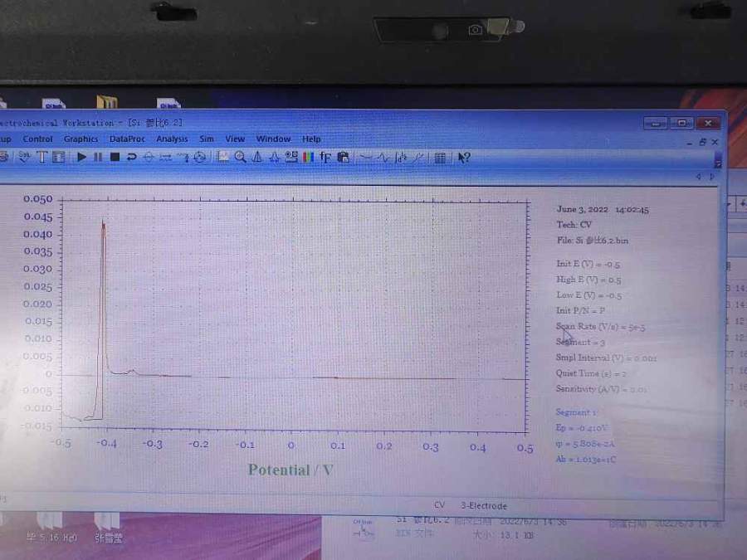Open the Data List table icon
Screen dimensions: 747x560
440,157
